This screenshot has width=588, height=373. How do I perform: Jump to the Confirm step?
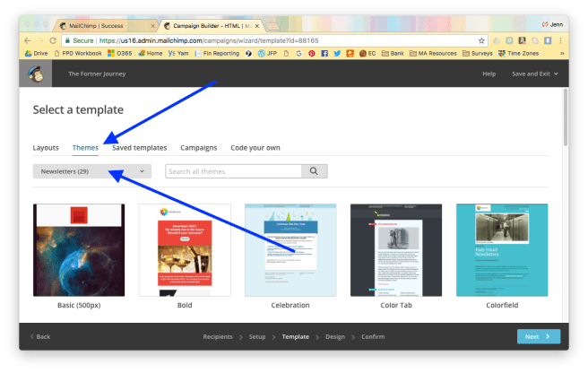373,336
